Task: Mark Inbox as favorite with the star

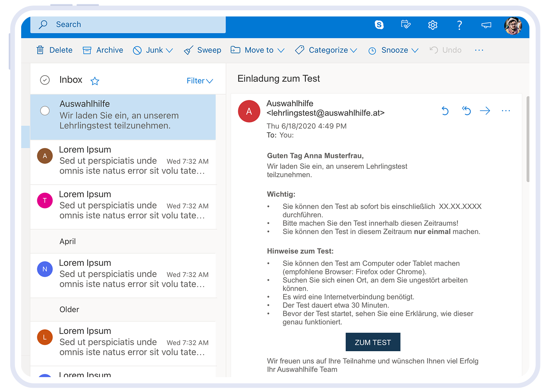Action: (x=95, y=81)
